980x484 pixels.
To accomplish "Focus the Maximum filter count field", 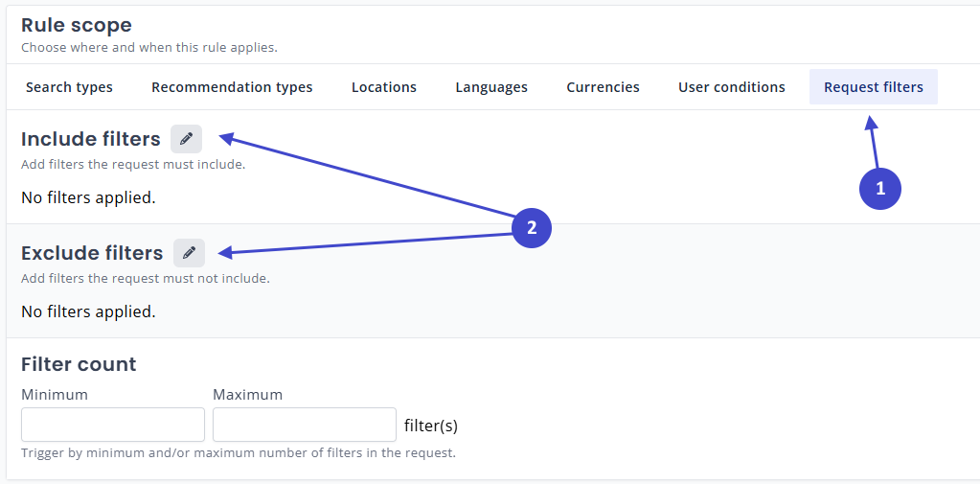I will (x=305, y=425).
